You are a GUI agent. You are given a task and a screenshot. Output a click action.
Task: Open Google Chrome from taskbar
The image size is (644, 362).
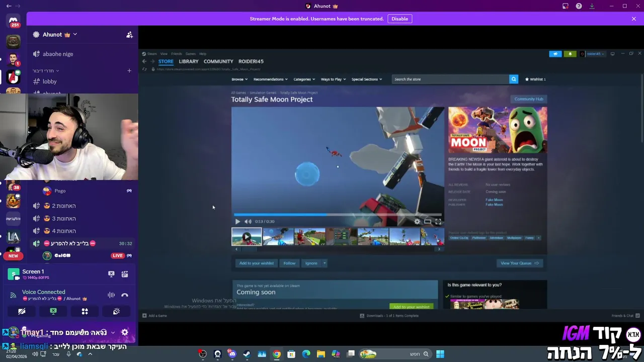coord(277,354)
